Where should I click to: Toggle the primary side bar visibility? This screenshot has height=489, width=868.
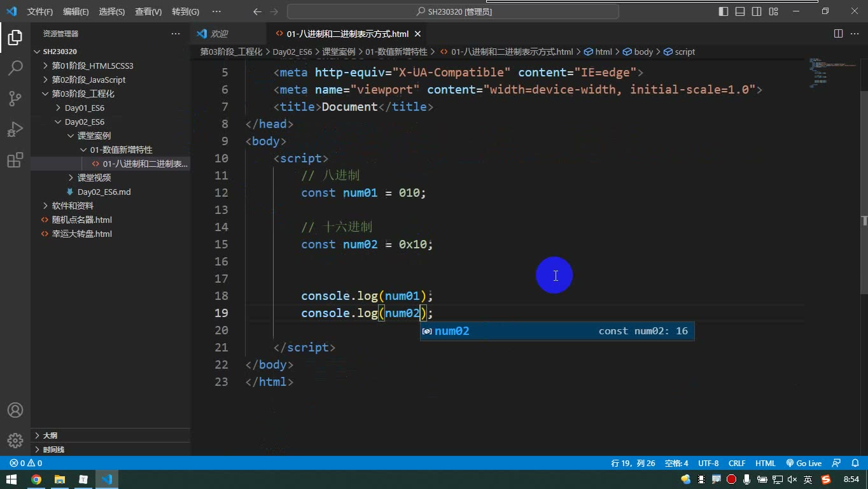pos(724,11)
